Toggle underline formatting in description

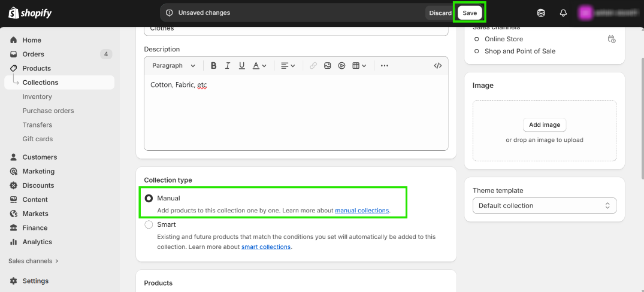241,66
